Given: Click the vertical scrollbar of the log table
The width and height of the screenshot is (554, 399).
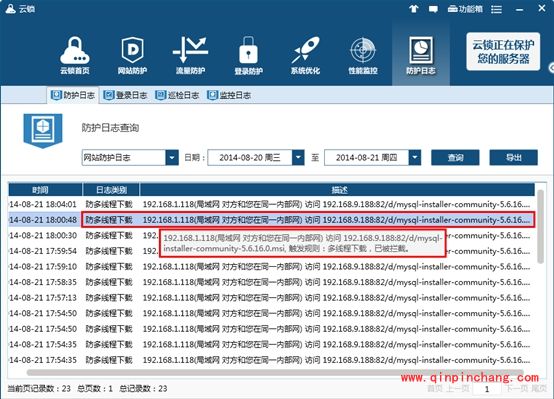Looking at the screenshot, I should (540, 226).
